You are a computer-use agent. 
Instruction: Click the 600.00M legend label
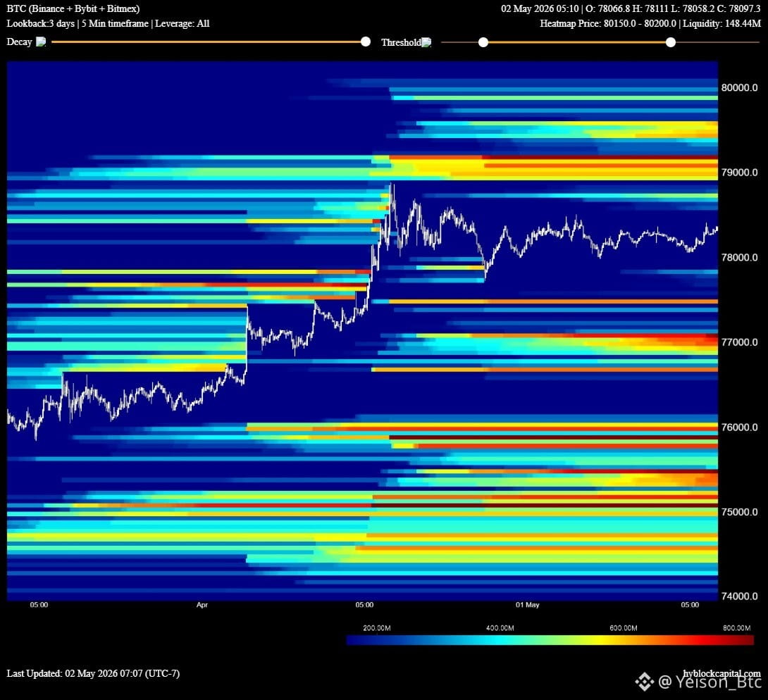[x=623, y=628]
